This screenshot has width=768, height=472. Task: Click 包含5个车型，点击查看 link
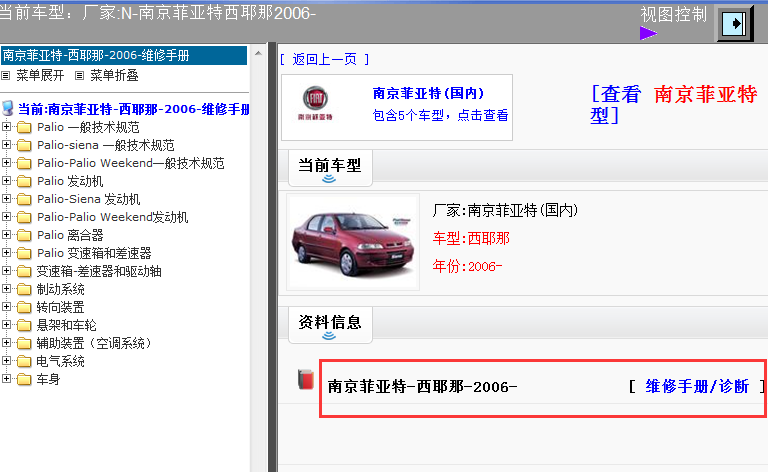point(440,116)
